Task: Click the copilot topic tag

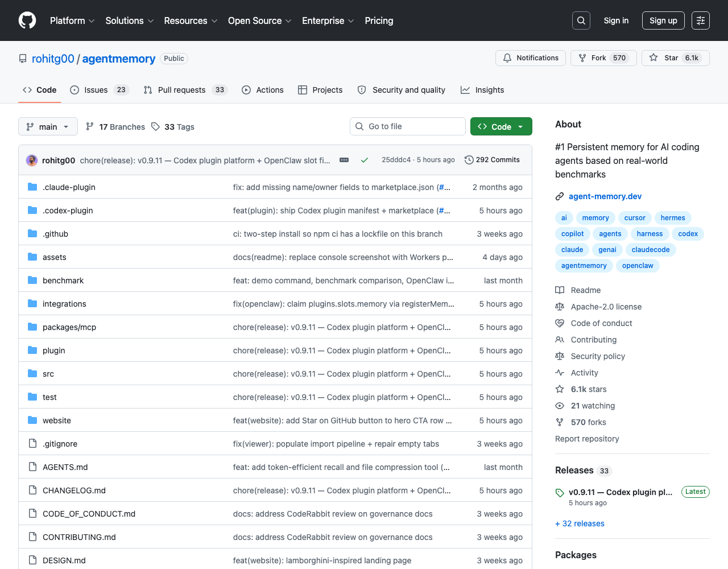Action: (x=572, y=234)
